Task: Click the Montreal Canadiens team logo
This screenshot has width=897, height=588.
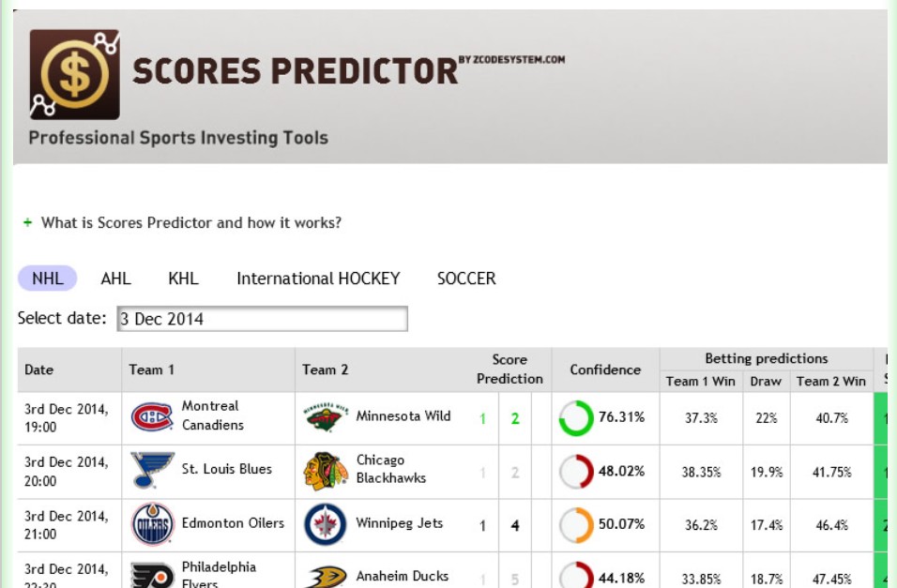Action: point(152,416)
